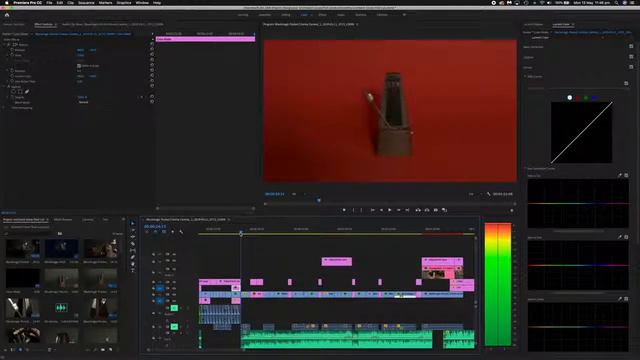Select the blue curve channel
Screen dimensions: 640x360
point(594,98)
